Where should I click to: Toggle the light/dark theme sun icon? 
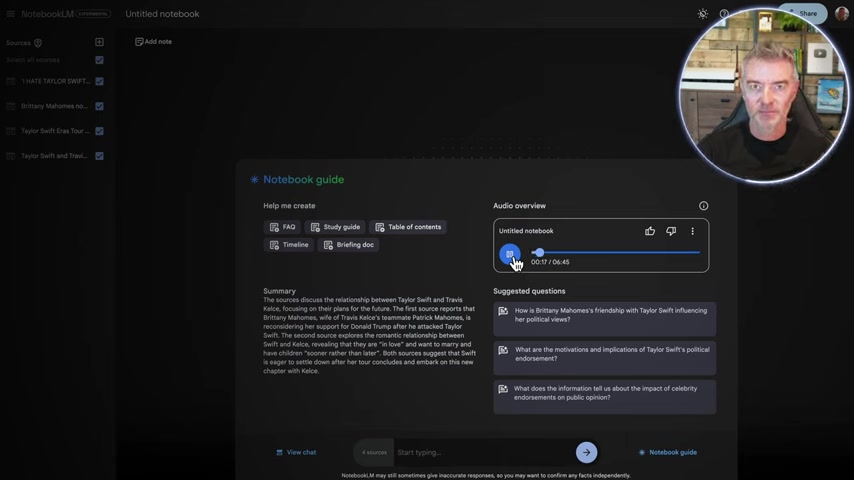click(x=703, y=14)
